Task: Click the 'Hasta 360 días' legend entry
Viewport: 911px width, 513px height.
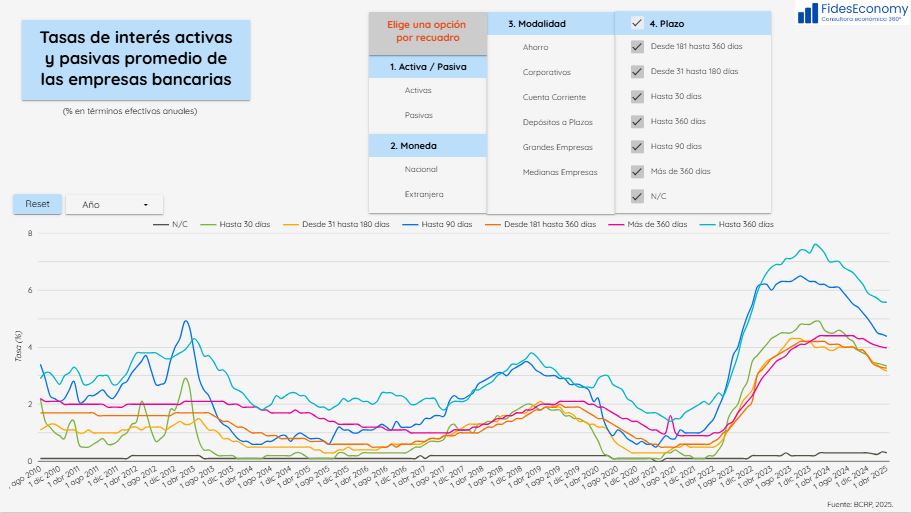Action: (x=736, y=225)
